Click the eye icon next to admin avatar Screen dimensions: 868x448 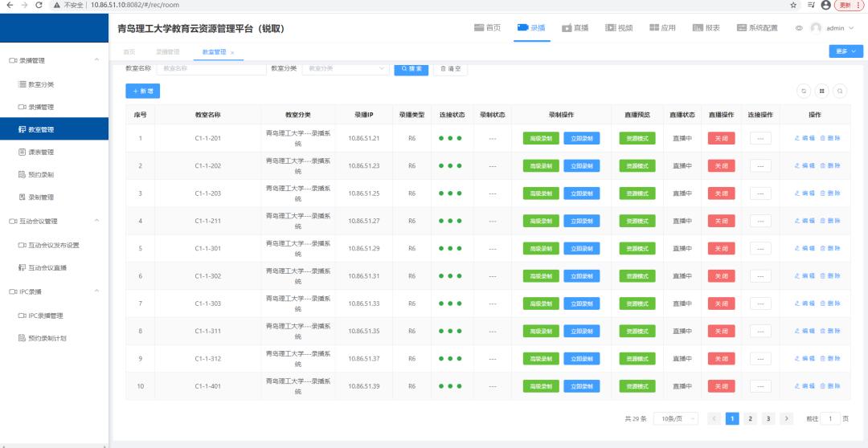[799, 28]
